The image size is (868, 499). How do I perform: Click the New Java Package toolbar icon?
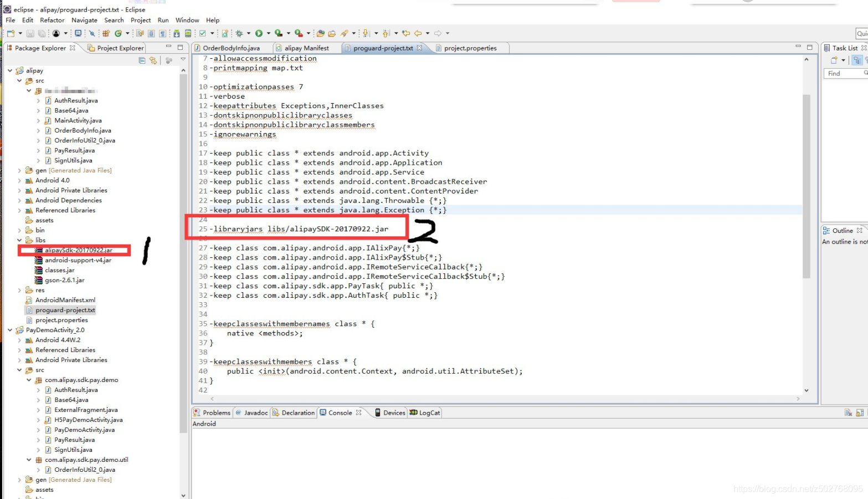tap(106, 33)
